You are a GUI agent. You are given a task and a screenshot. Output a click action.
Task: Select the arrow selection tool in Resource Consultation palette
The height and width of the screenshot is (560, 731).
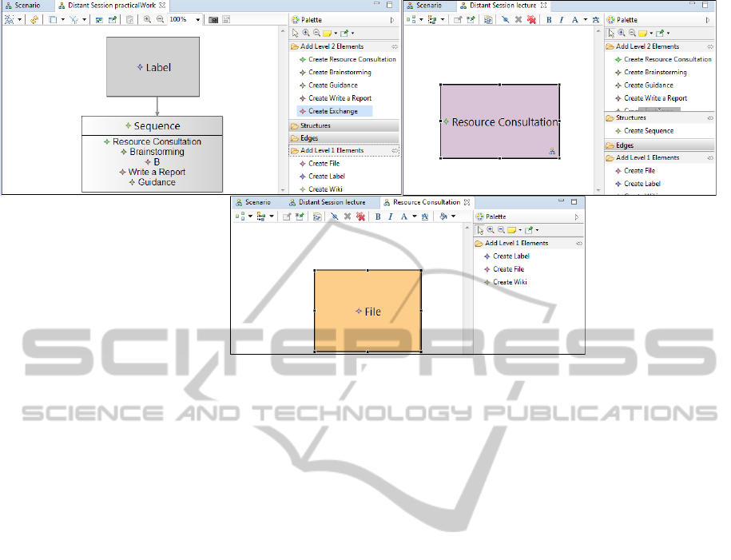(480, 230)
